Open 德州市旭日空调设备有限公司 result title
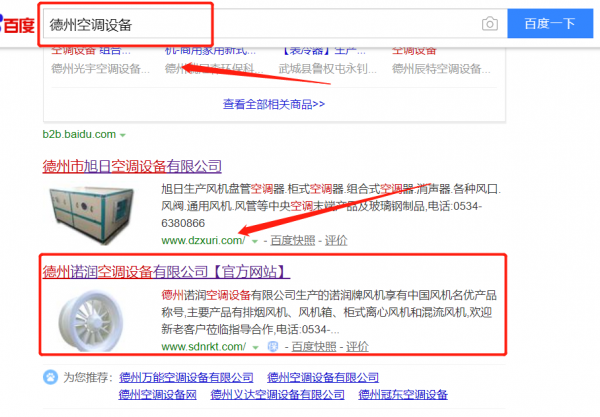600x417 pixels. (x=132, y=166)
